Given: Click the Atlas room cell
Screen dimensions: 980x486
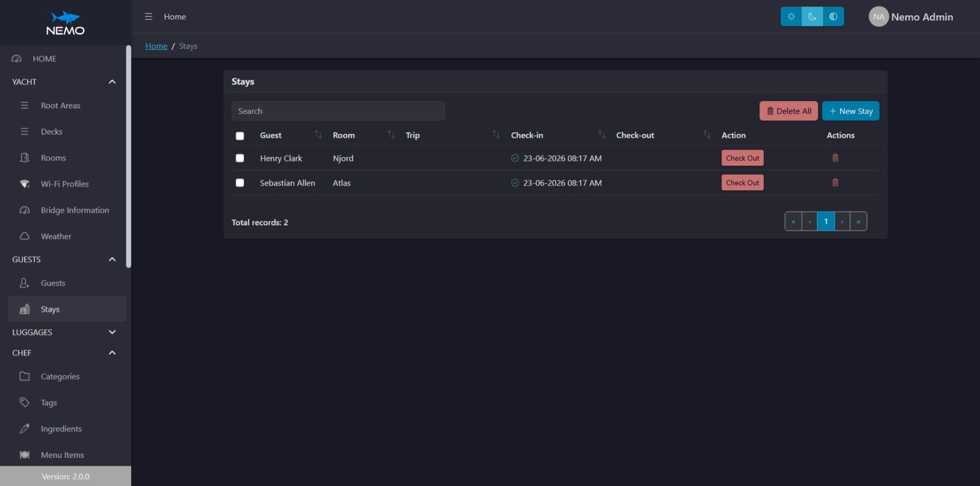Looking at the screenshot, I should click(342, 183).
